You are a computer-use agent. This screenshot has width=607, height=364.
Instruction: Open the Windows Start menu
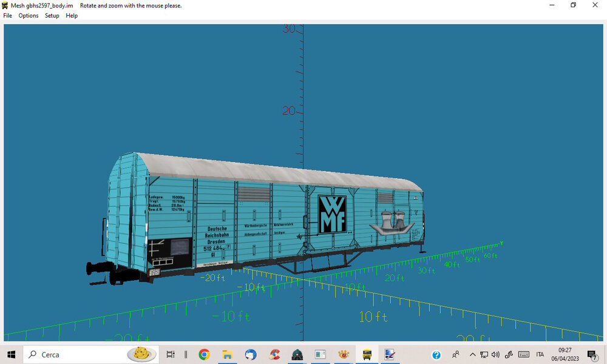pos(11,354)
